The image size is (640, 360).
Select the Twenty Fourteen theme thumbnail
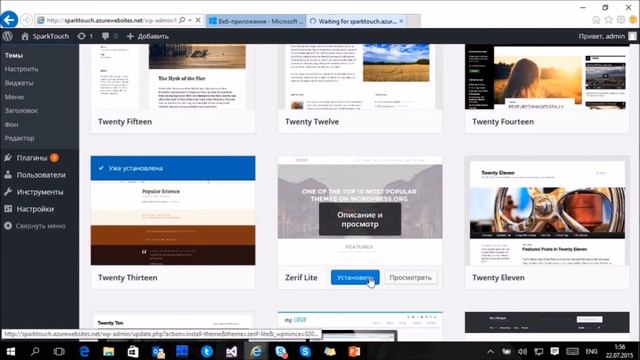point(547,77)
